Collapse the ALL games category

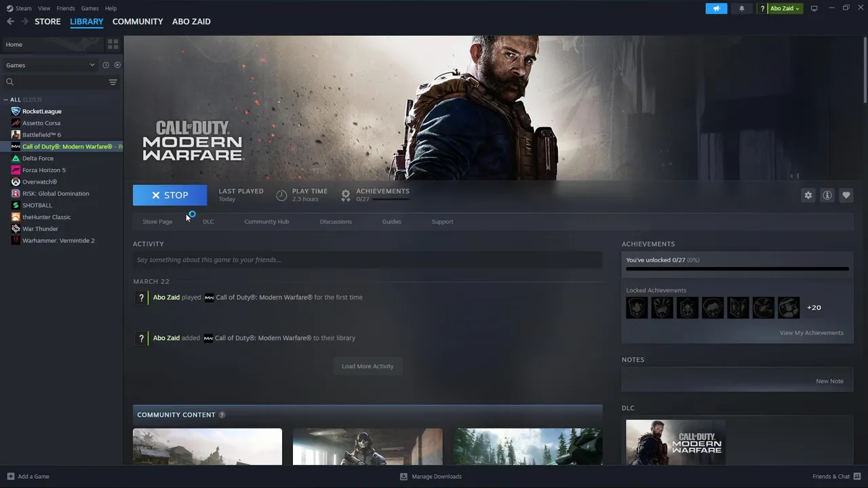7,100
